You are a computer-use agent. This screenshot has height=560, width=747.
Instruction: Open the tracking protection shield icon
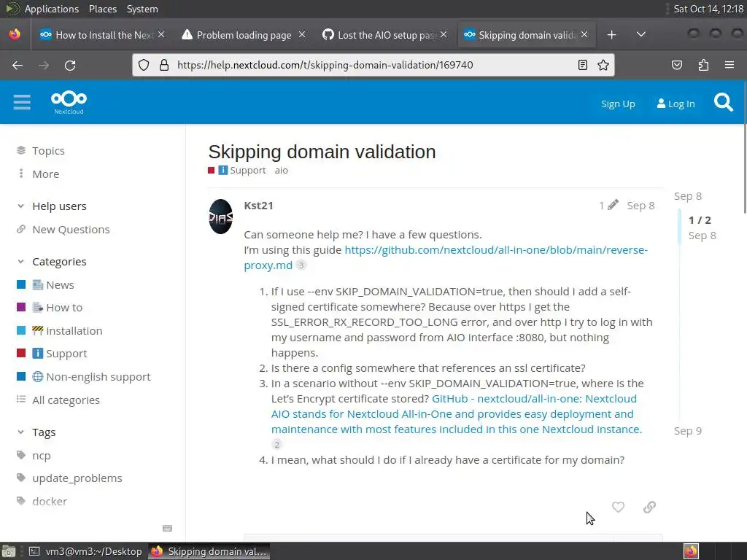(x=144, y=65)
